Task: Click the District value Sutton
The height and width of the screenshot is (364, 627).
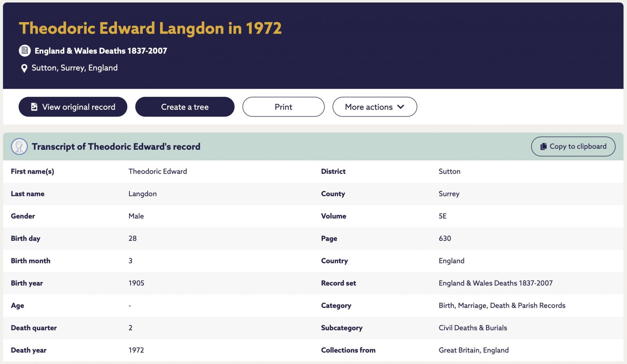Action: [x=449, y=171]
